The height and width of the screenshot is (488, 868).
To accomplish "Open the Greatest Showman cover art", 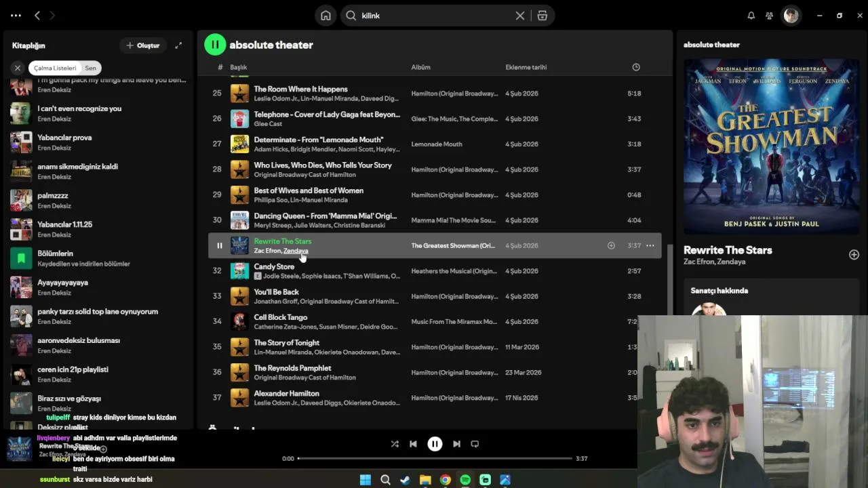I will [x=772, y=147].
